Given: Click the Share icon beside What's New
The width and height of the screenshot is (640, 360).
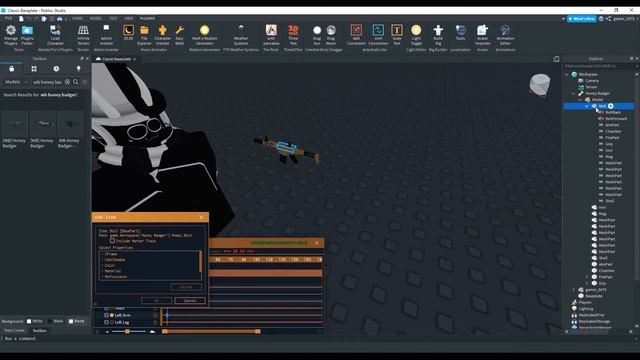Looking at the screenshot, I should [x=608, y=18].
